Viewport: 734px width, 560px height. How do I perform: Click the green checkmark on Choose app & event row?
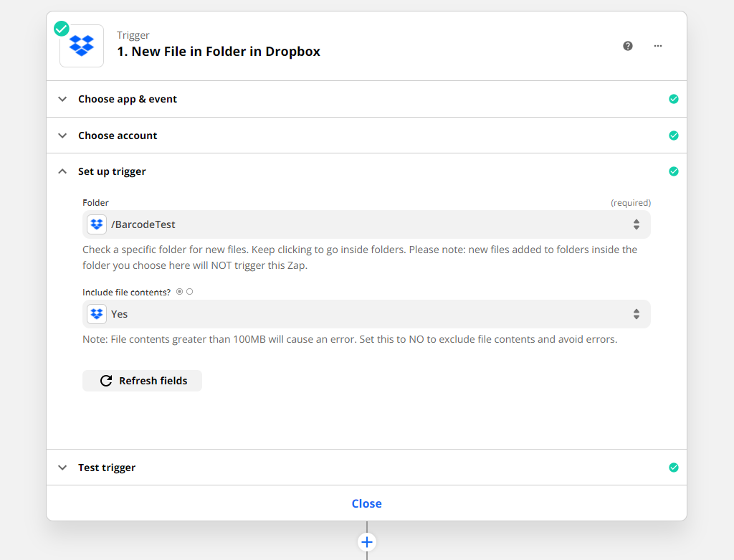click(673, 99)
